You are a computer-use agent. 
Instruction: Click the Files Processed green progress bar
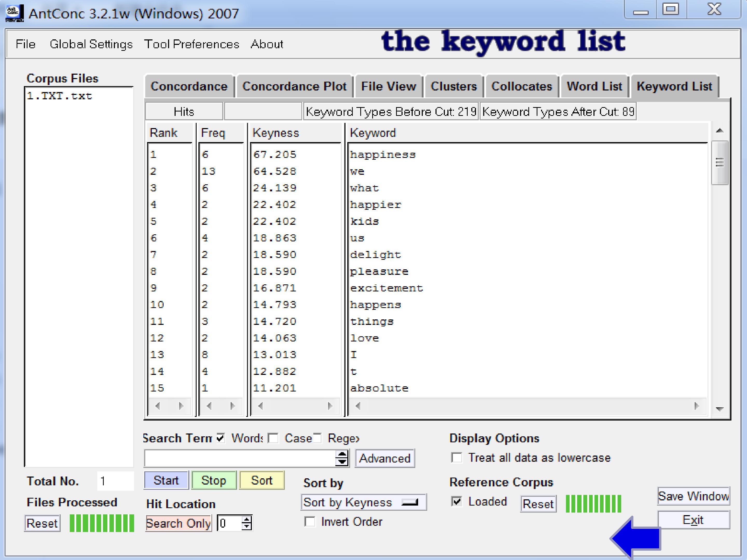(x=102, y=523)
